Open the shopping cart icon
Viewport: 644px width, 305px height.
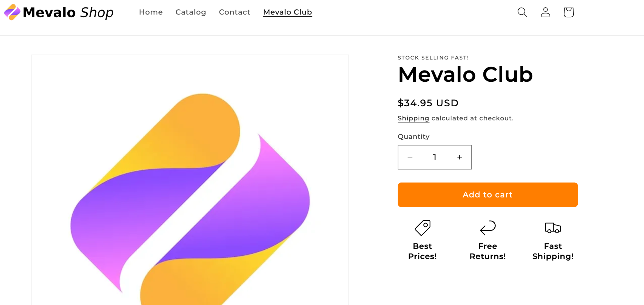(x=569, y=12)
